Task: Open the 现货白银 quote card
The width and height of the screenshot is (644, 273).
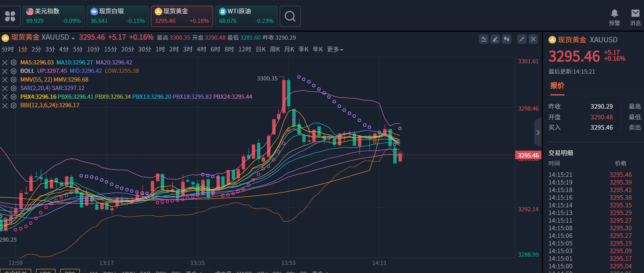Action: point(117,16)
